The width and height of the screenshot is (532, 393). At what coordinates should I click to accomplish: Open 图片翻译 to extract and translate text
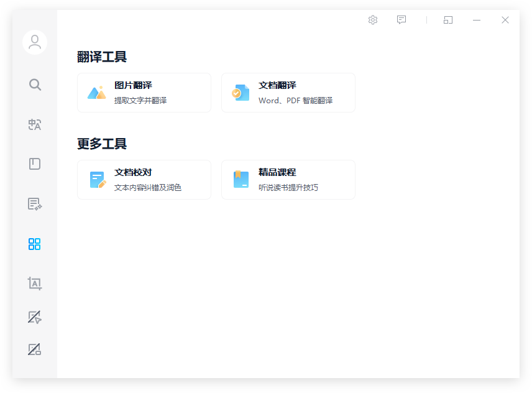tap(144, 92)
